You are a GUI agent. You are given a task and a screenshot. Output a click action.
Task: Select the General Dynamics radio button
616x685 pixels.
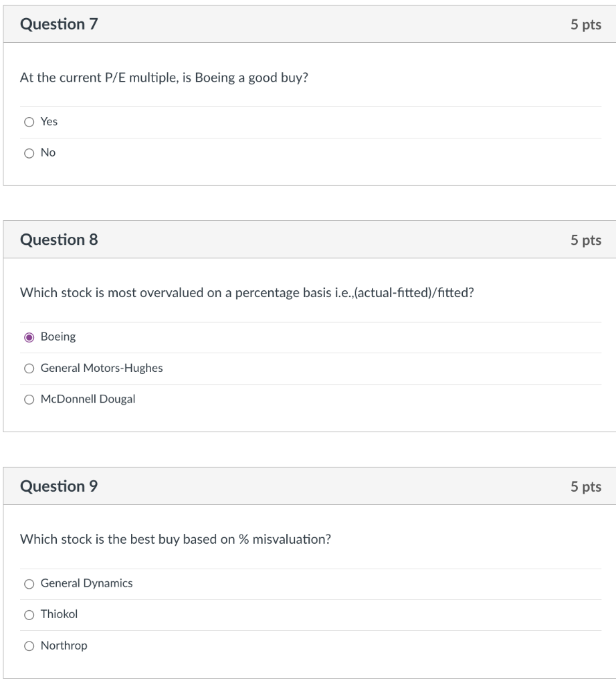[x=28, y=584]
